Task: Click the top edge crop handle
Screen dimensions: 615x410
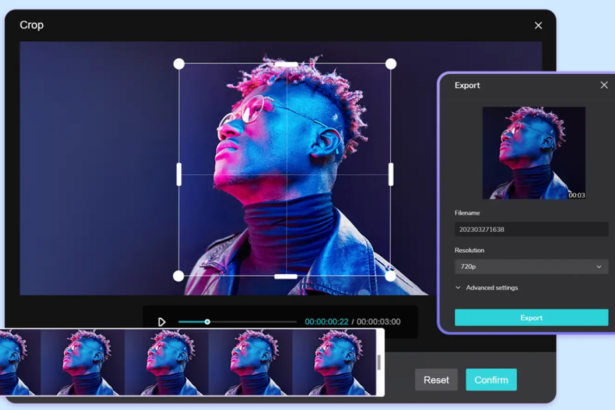Action: click(x=286, y=64)
